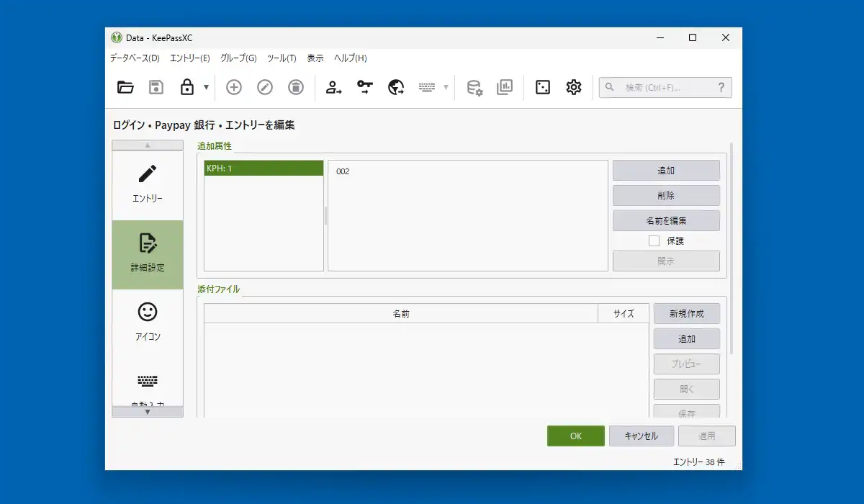Open the ヘルプ(H) menu
The width and height of the screenshot is (864, 504).
351,58
